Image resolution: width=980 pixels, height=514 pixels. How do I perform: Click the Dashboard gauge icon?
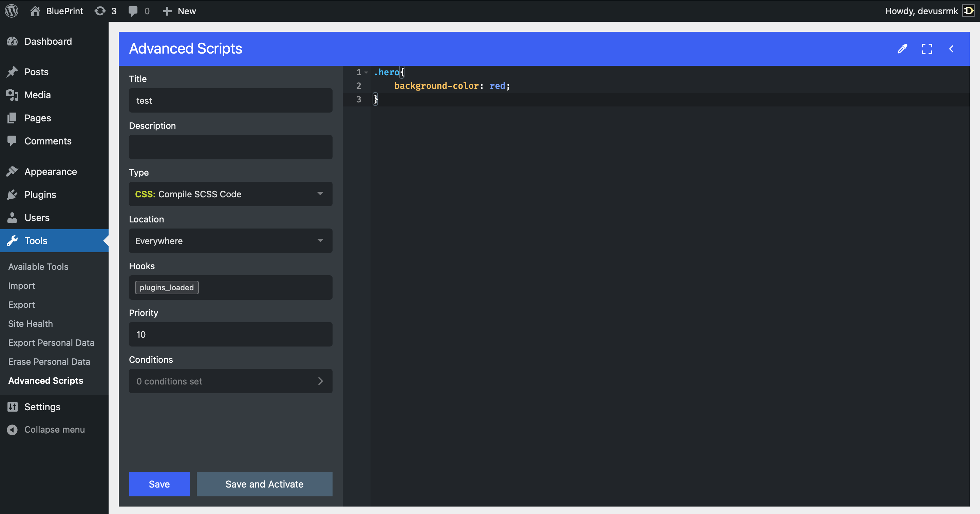(x=12, y=41)
